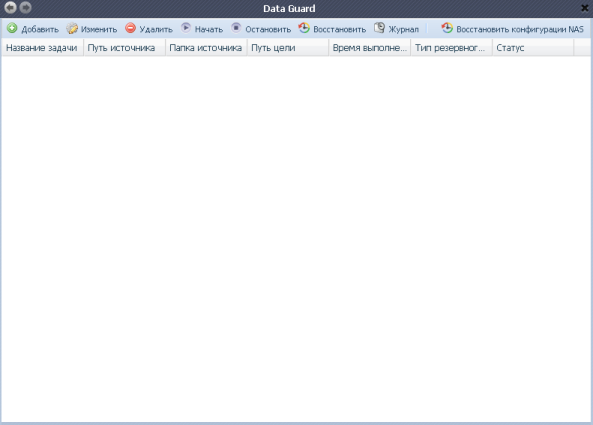593x425 pixels.
Task: Click the Восстановить конфигурации NAS label
Action: click(520, 29)
